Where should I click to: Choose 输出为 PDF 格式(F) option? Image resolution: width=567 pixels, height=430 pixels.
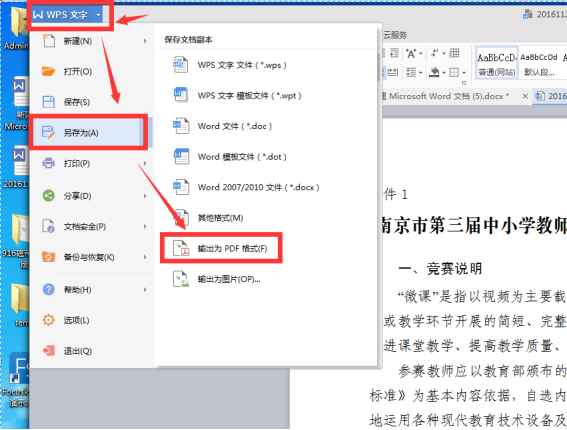221,248
